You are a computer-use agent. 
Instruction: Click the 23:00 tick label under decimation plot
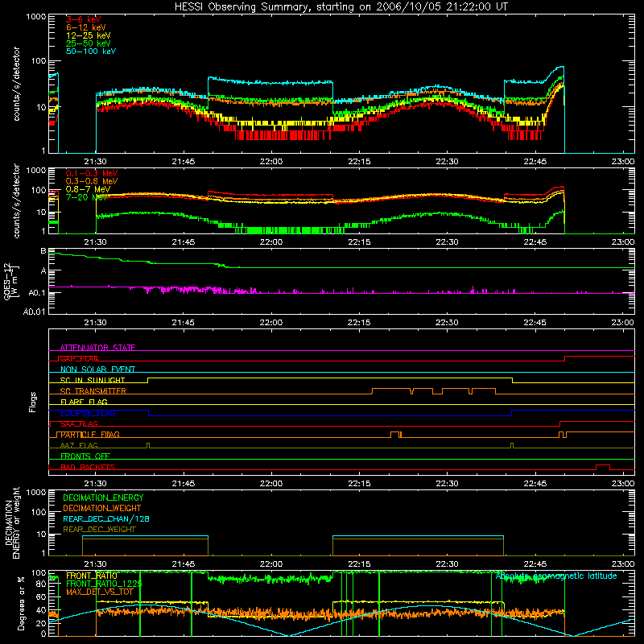622,564
